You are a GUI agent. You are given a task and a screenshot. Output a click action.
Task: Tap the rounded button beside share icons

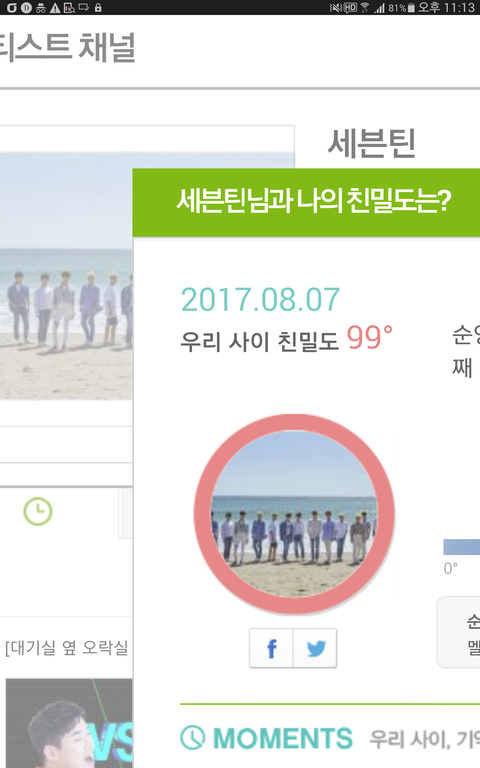(458, 632)
